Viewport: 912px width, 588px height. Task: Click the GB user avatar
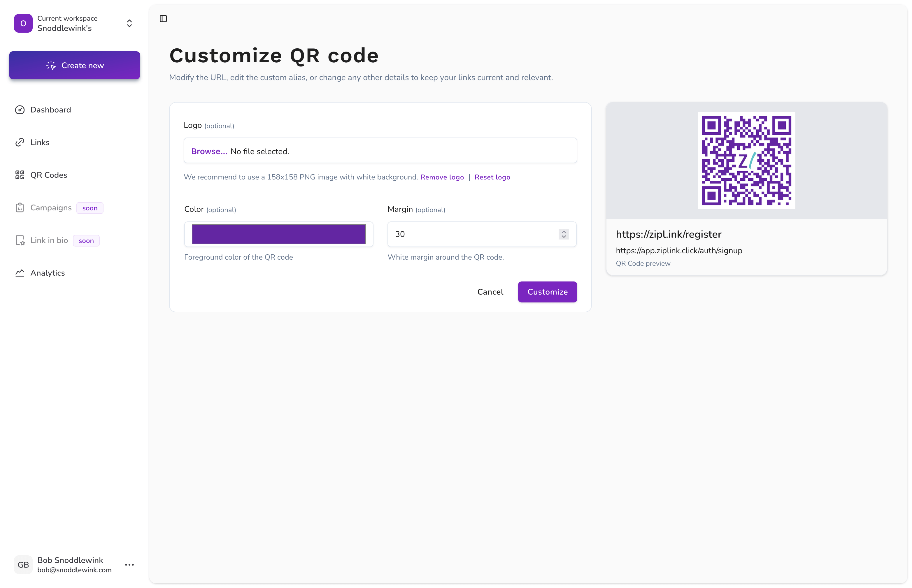[23, 565]
